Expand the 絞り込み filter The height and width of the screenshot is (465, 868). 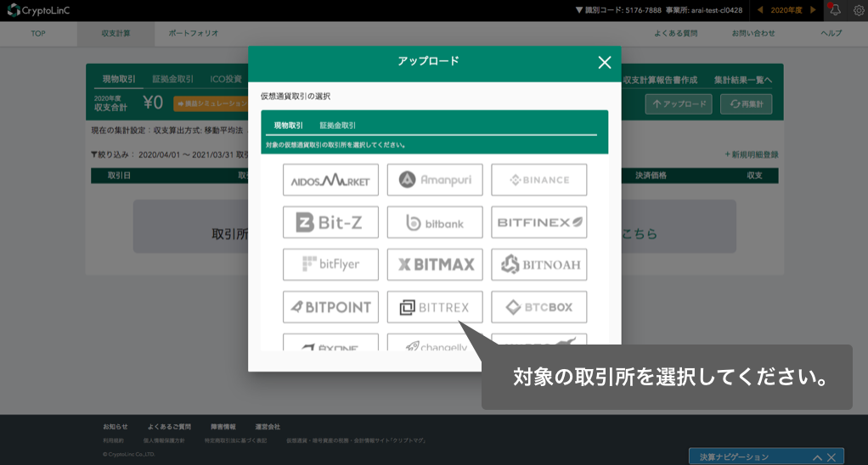point(112,154)
